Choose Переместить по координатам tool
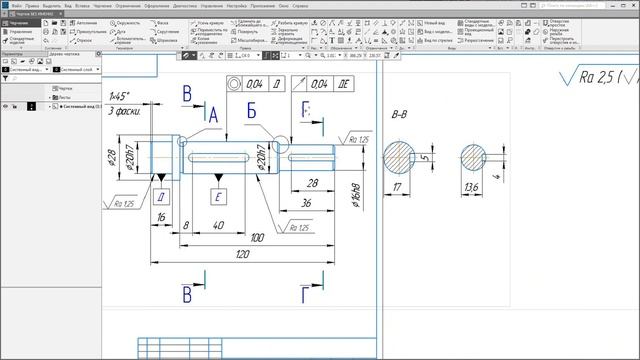This screenshot has height=360, width=640. pyautogui.click(x=209, y=32)
